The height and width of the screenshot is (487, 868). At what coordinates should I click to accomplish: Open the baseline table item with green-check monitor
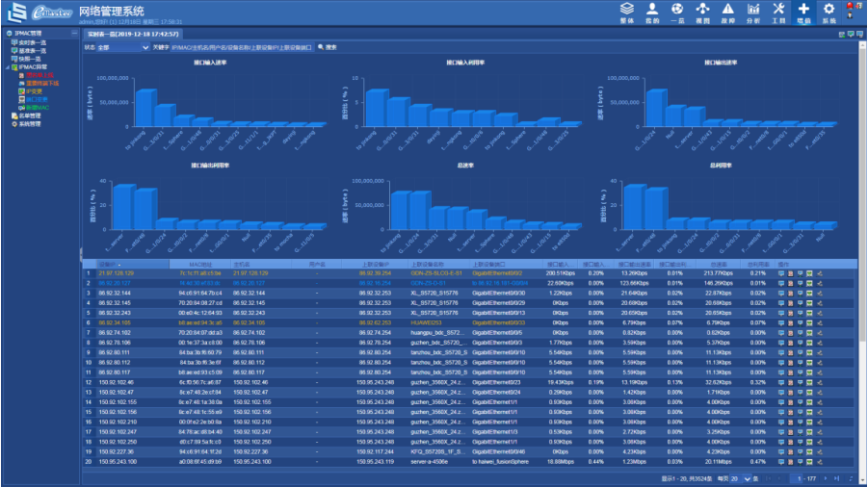point(29,51)
